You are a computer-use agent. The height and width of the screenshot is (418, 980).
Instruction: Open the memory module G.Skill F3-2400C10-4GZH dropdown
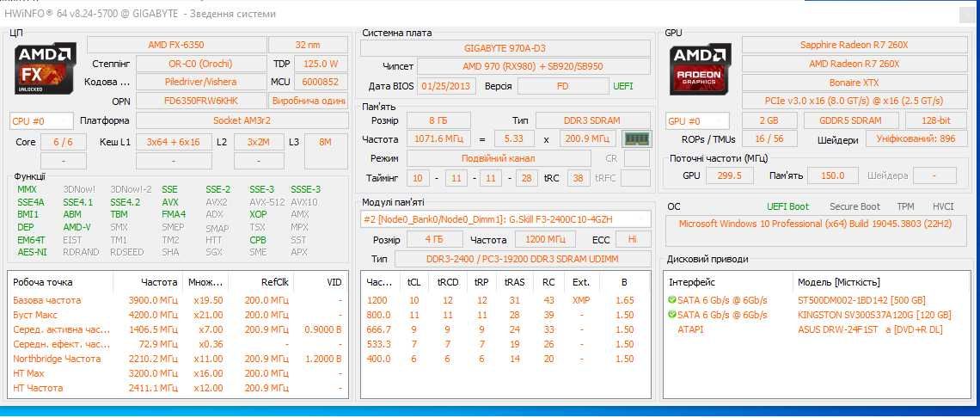pos(506,219)
